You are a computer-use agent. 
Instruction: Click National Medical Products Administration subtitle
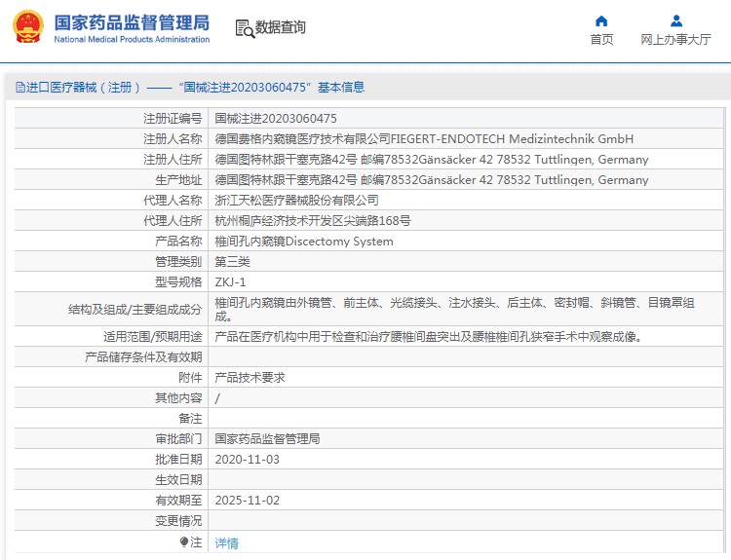[x=132, y=40]
